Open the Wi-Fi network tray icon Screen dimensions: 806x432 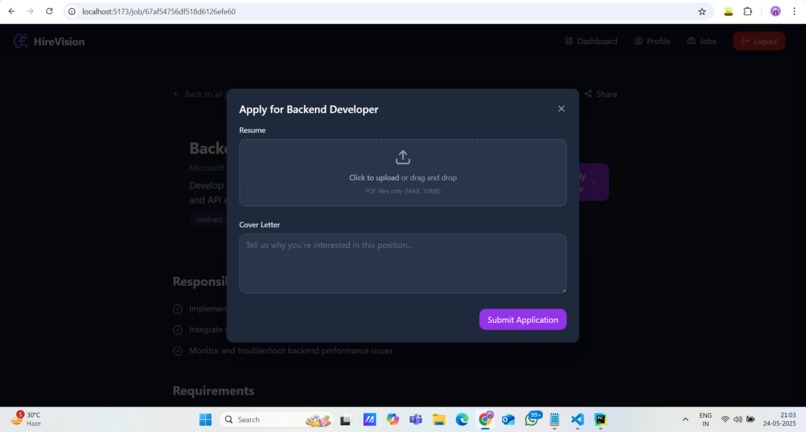click(725, 420)
